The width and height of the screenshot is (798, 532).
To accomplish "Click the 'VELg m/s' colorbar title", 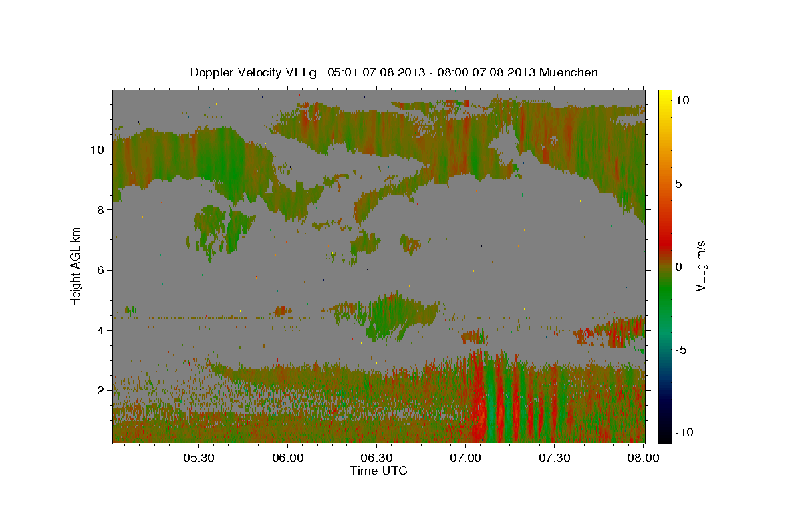I will tap(701, 266).
